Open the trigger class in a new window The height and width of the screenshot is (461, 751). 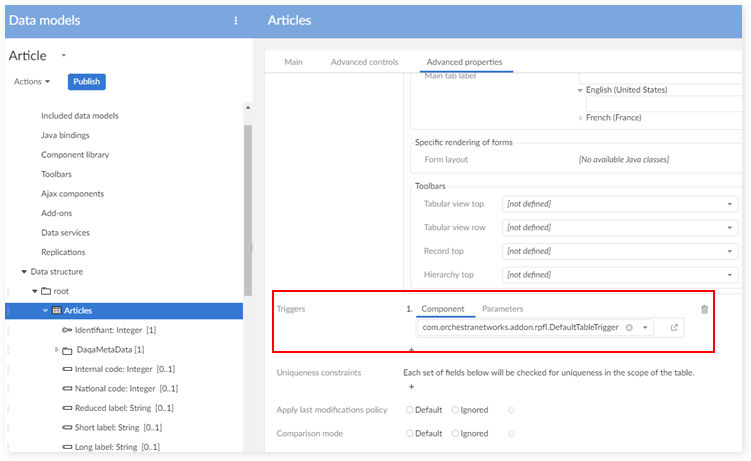[674, 327]
